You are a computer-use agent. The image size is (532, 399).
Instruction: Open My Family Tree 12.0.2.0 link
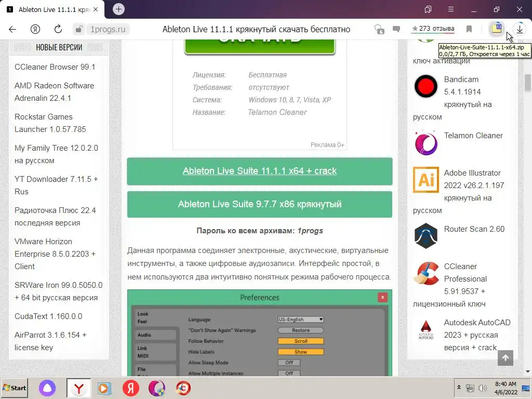[56, 154]
